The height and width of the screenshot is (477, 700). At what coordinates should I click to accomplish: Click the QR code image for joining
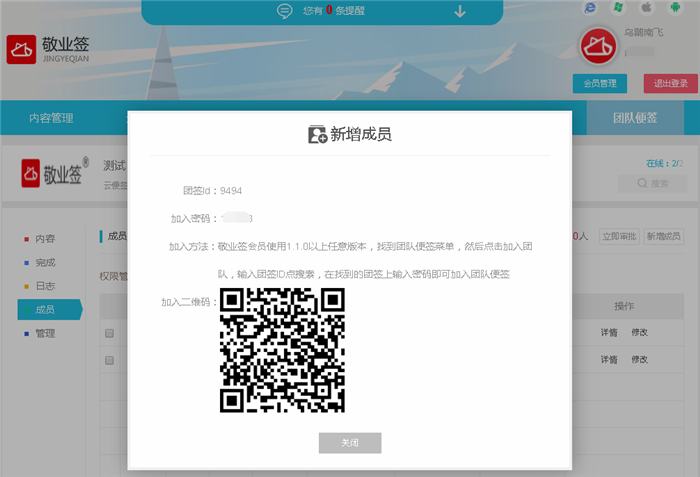click(282, 350)
